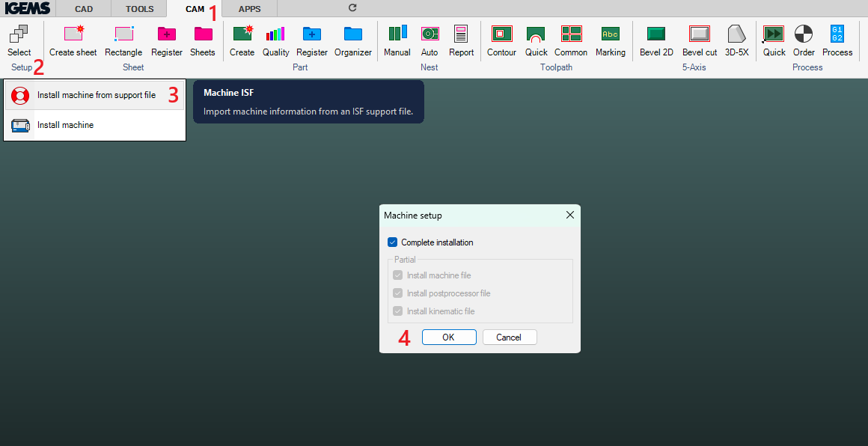The width and height of the screenshot is (868, 446).
Task: Click Cancel in Machine setup dialog
Action: coord(510,337)
